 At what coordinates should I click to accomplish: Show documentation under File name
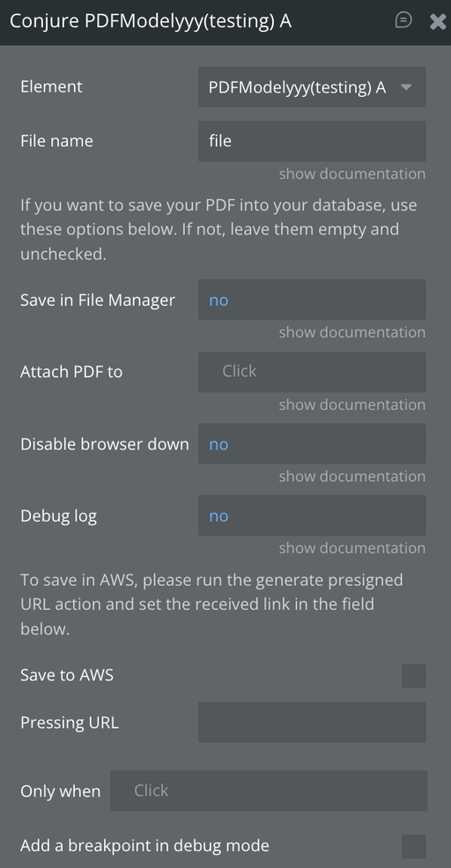click(352, 174)
